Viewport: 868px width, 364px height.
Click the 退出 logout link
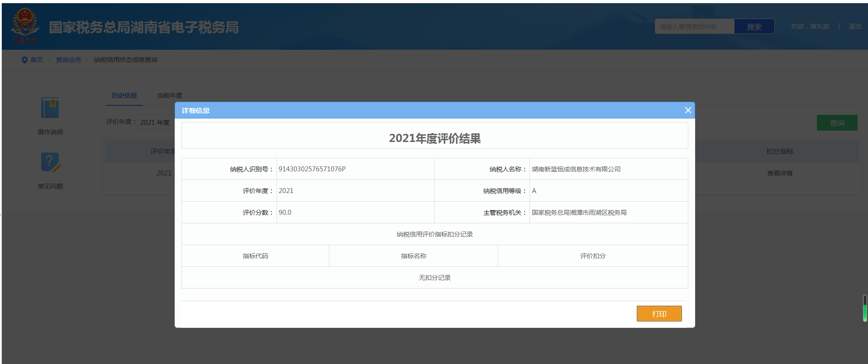pos(855,27)
